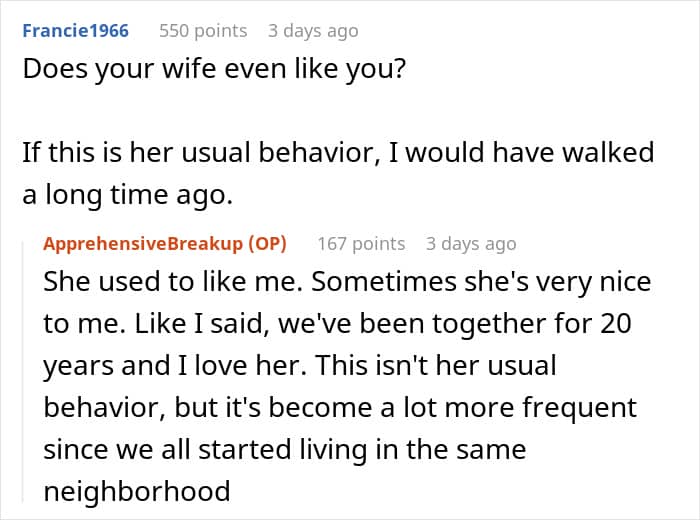Click the word "neighborhood" ending the reply
Image resolution: width=700 pixels, height=520 pixels.
coord(137,491)
